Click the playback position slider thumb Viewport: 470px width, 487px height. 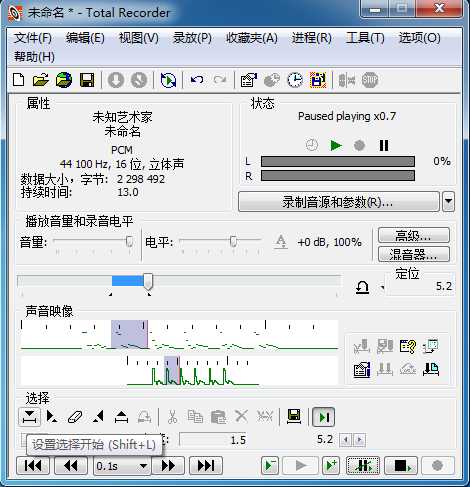148,282
